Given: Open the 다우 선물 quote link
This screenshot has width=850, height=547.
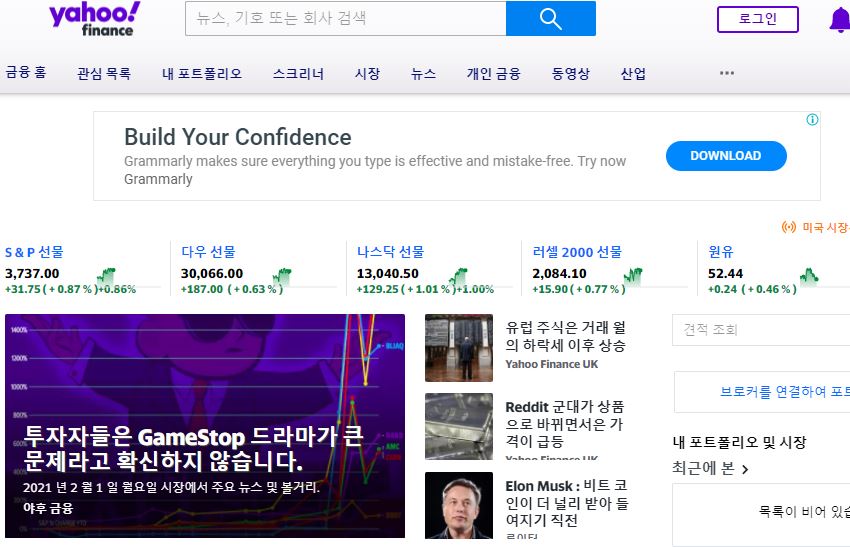Looking at the screenshot, I should [208, 252].
